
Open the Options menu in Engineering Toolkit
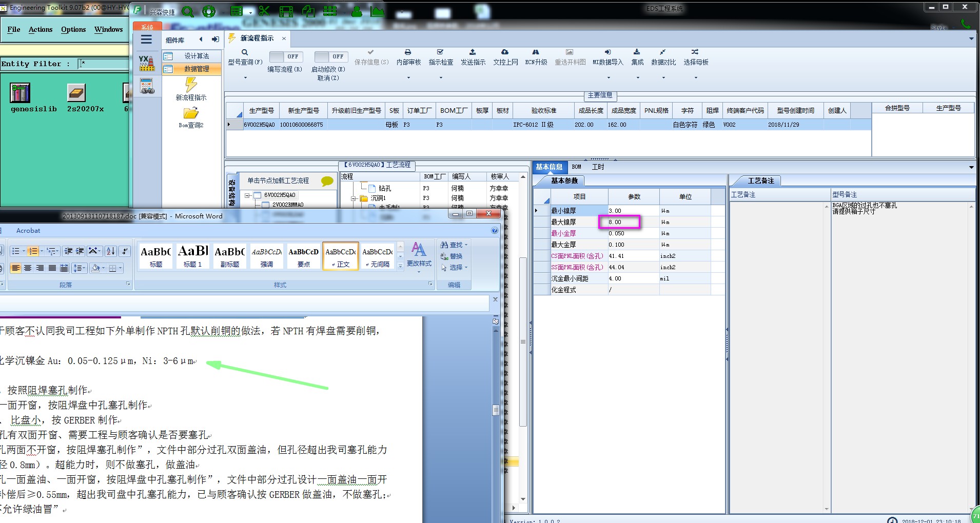tap(73, 30)
